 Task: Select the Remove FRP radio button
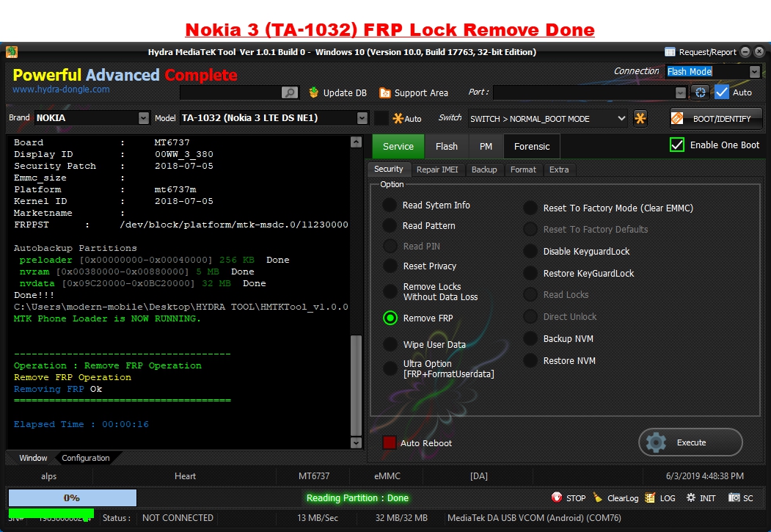click(x=390, y=318)
